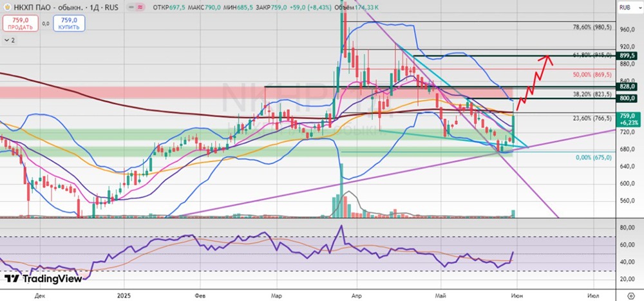Image resolution: width=644 pixels, height=301 pixels.
Task: Click the ПРОДАТЬ 759,0 sell button
Action: [20, 23]
